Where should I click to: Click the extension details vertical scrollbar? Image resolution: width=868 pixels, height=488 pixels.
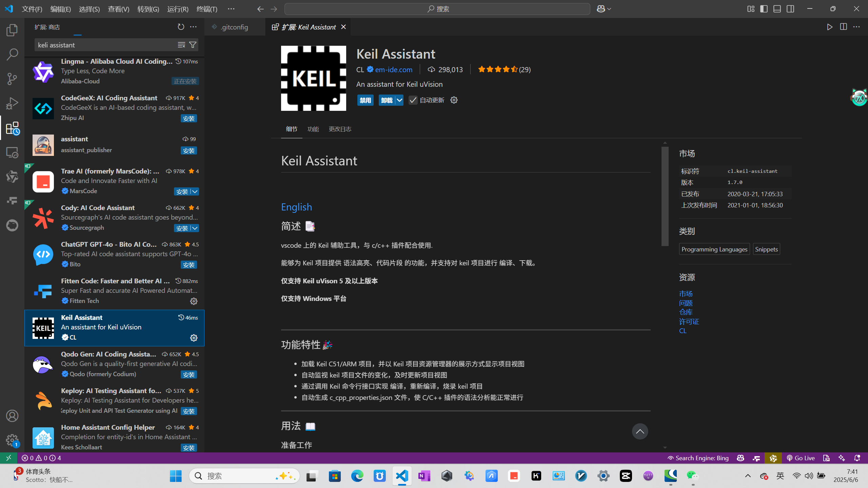click(x=665, y=197)
